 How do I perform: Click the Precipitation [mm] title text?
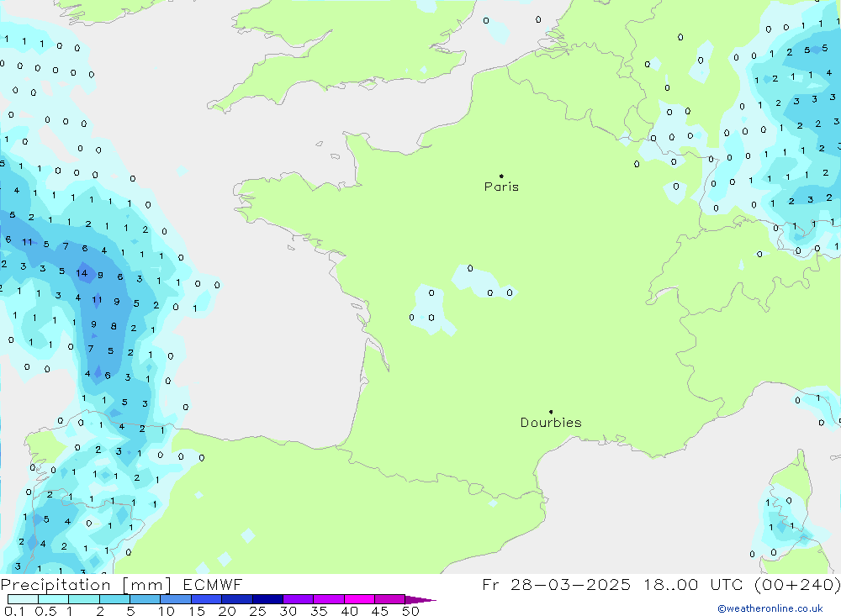[86, 585]
